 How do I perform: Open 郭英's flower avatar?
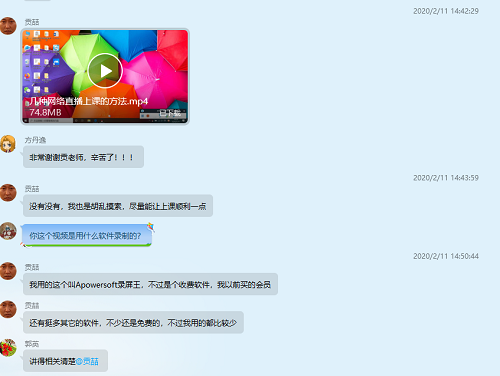(x=8, y=348)
